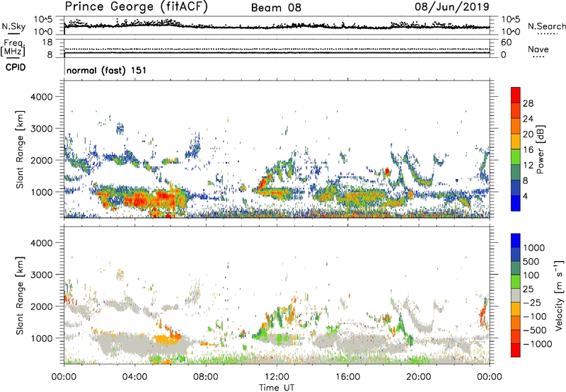Click the bright green 25–100 velocity bar segment
The image size is (566, 392).
[x=516, y=282]
